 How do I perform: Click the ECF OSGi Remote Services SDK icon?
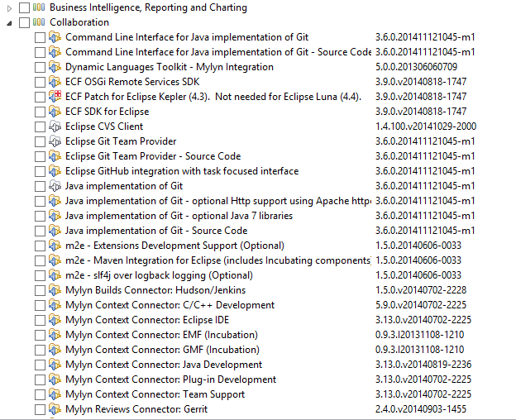point(55,82)
